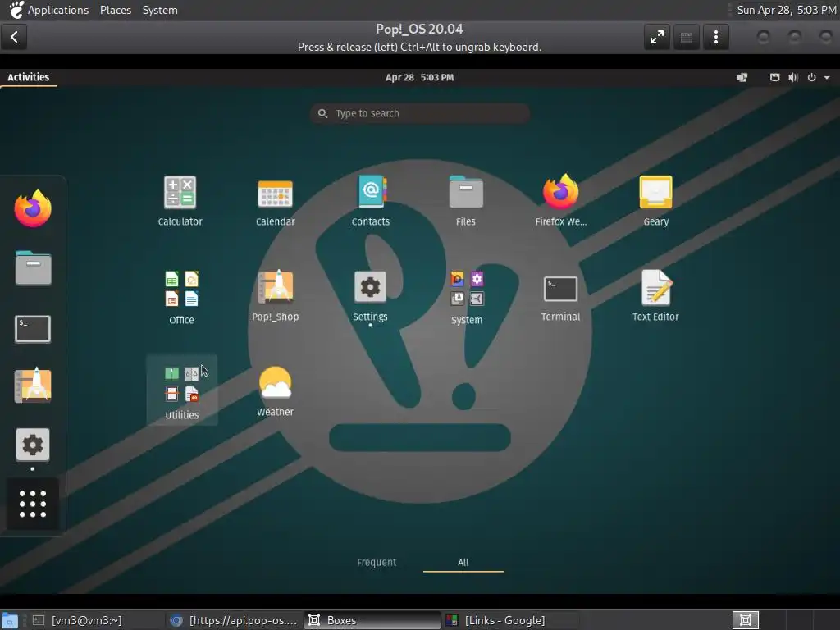This screenshot has height=630, width=840.
Task: Select the Boxes taskbar window button
Action: 372,620
